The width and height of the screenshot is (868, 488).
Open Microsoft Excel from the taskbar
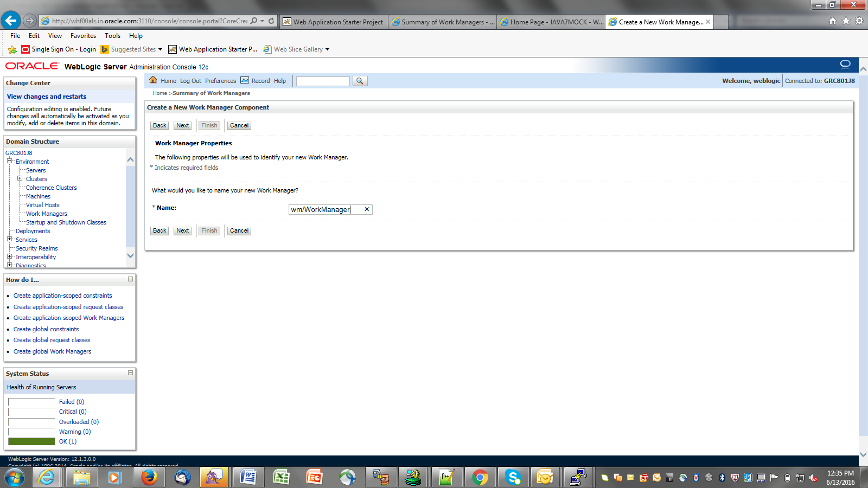(281, 477)
